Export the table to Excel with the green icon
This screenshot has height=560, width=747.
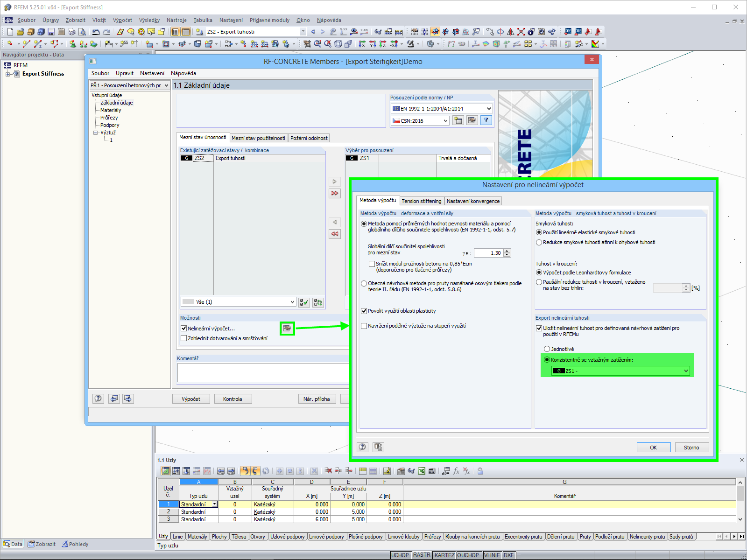coord(422,471)
